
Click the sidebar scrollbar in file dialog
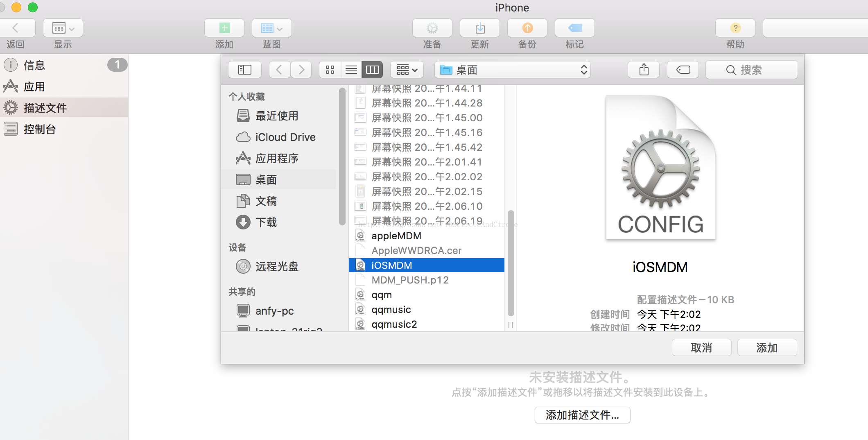pos(342,156)
